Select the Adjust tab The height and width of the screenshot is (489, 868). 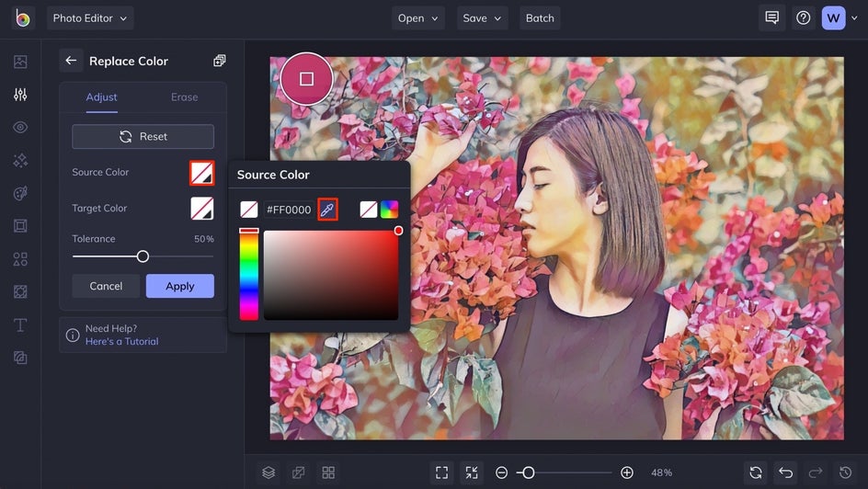(101, 97)
